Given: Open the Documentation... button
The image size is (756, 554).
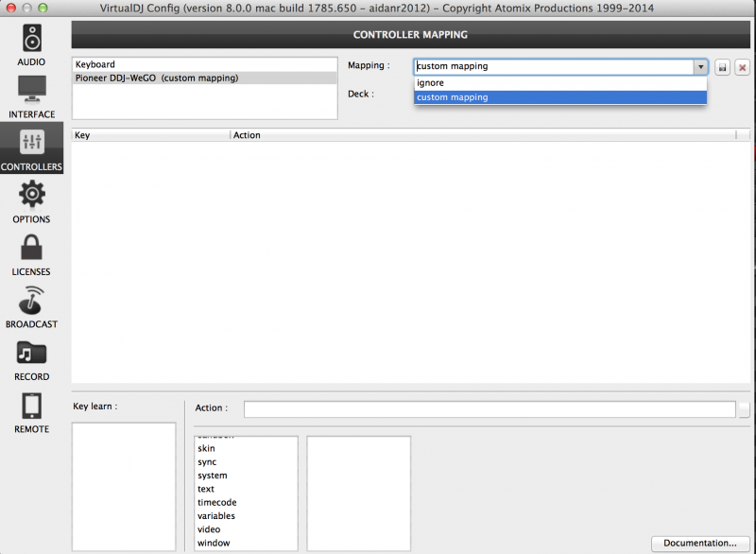Looking at the screenshot, I should click(x=700, y=544).
